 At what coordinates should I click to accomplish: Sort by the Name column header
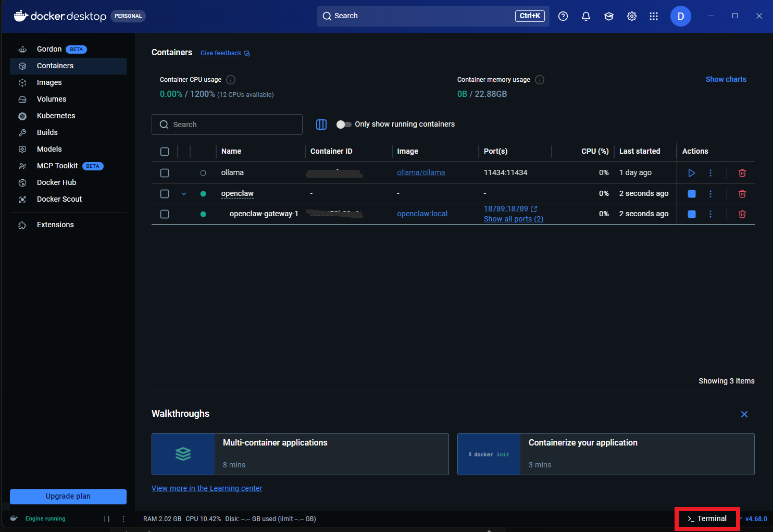pos(231,152)
